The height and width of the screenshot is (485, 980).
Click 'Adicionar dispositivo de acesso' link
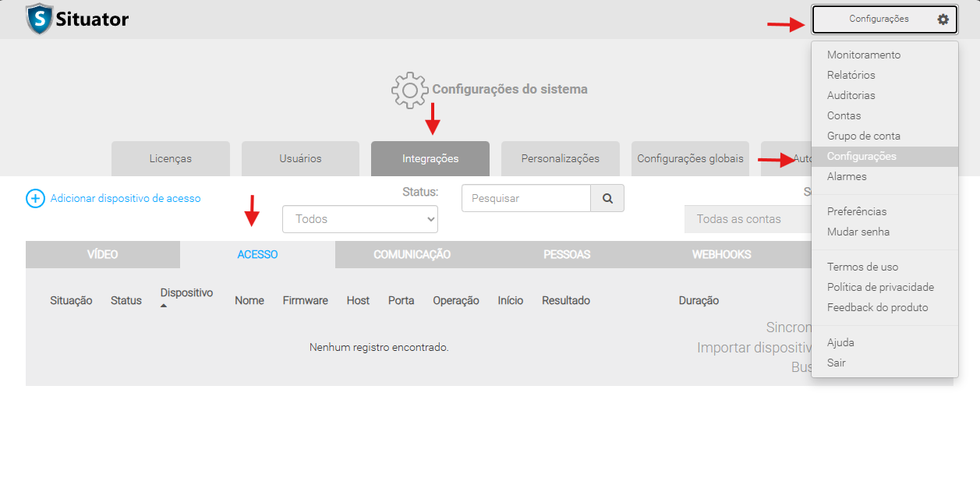[126, 199]
